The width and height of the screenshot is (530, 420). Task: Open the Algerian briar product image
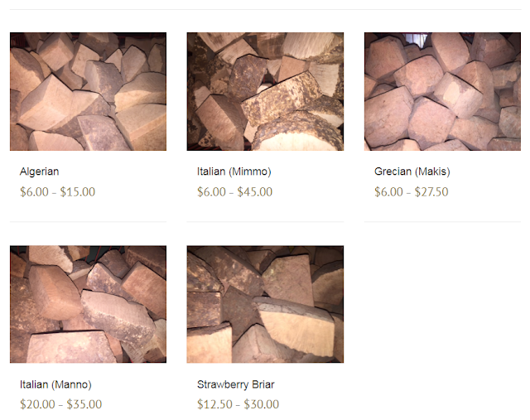(x=88, y=91)
